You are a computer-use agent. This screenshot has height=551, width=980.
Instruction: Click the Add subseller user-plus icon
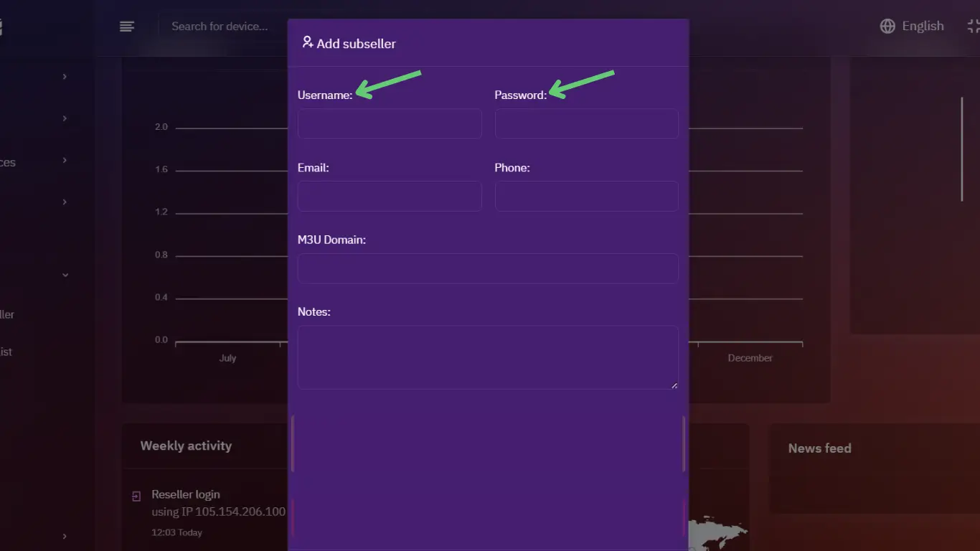(x=307, y=43)
